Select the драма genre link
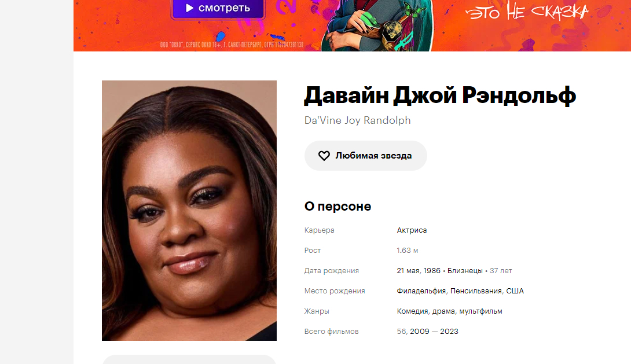 443,311
